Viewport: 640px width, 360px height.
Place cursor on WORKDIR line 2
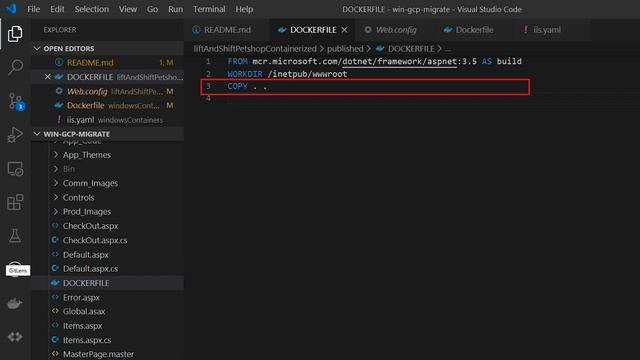coord(287,74)
